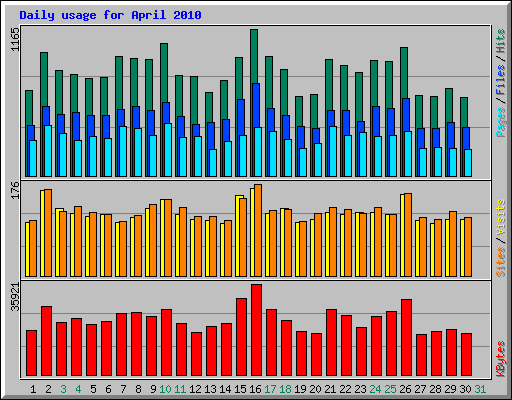Viewport: 512px width, 400px height.
Task: Click day 19 on the x-axis
Action: 300,389
